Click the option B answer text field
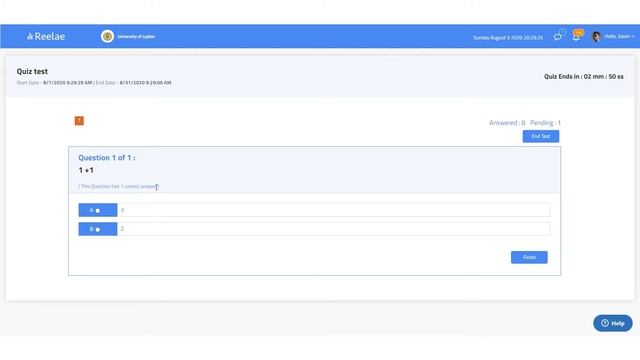Viewport: 640px width, 360px height. point(333,229)
